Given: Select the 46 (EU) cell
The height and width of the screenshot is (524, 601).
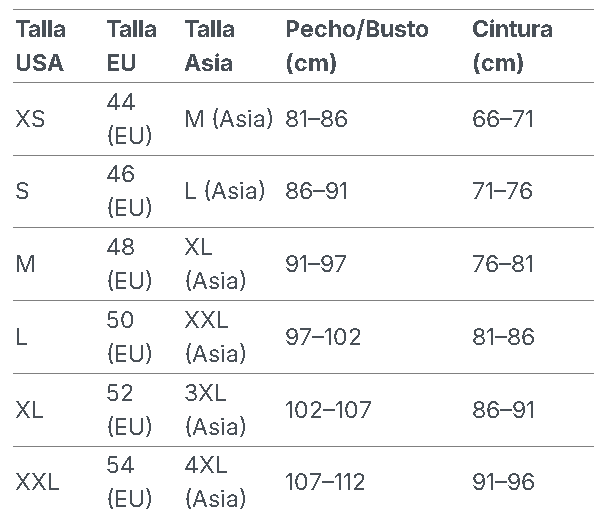Looking at the screenshot, I should tap(129, 191).
